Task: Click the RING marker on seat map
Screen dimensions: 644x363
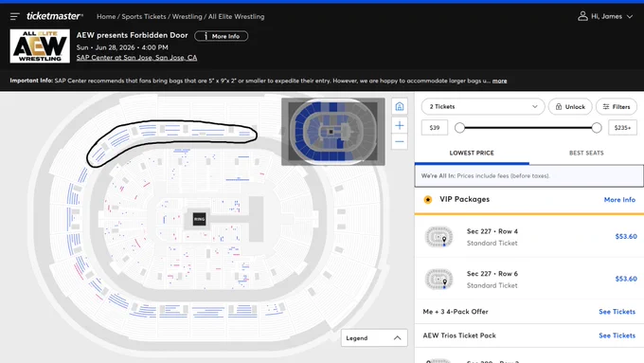Action: tap(199, 219)
